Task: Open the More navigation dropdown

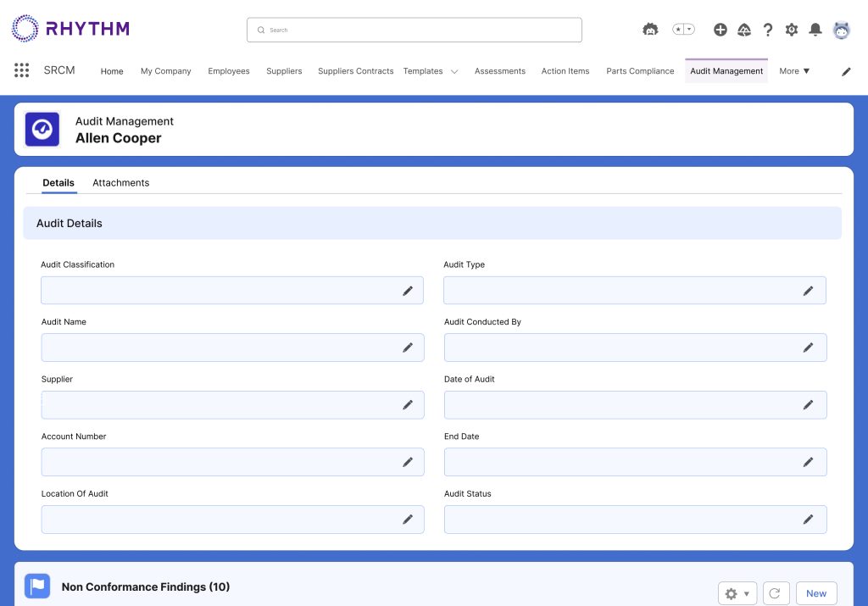Action: click(794, 71)
